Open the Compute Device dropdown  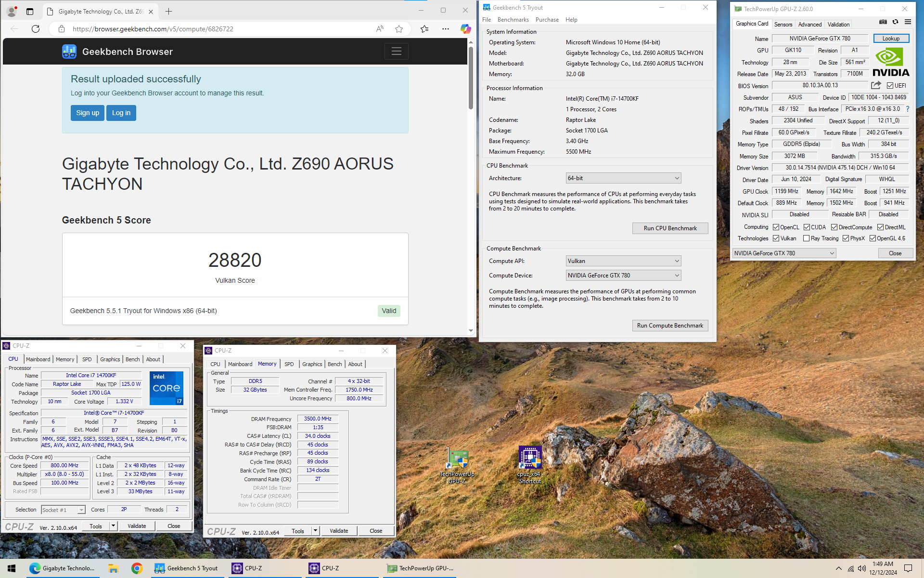tap(623, 276)
